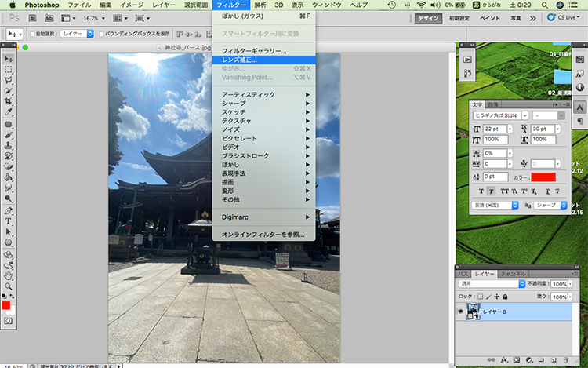Select the Horizontal Type tool
The height and width of the screenshot is (368, 588).
tap(9, 221)
